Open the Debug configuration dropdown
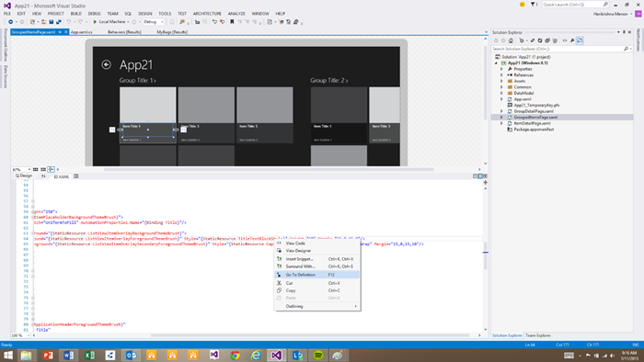 [x=154, y=22]
